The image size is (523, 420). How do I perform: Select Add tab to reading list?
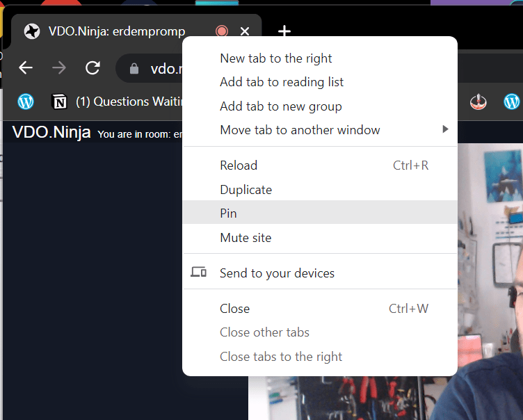[320, 82]
